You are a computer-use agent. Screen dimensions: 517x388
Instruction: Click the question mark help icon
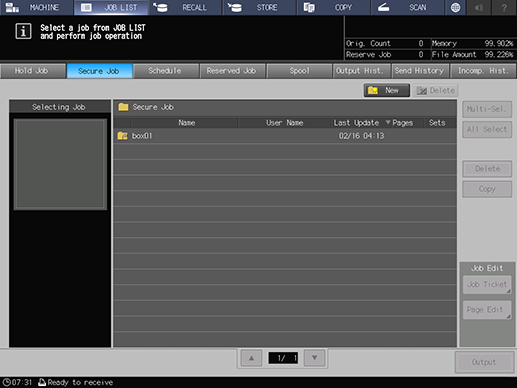tap(504, 7)
